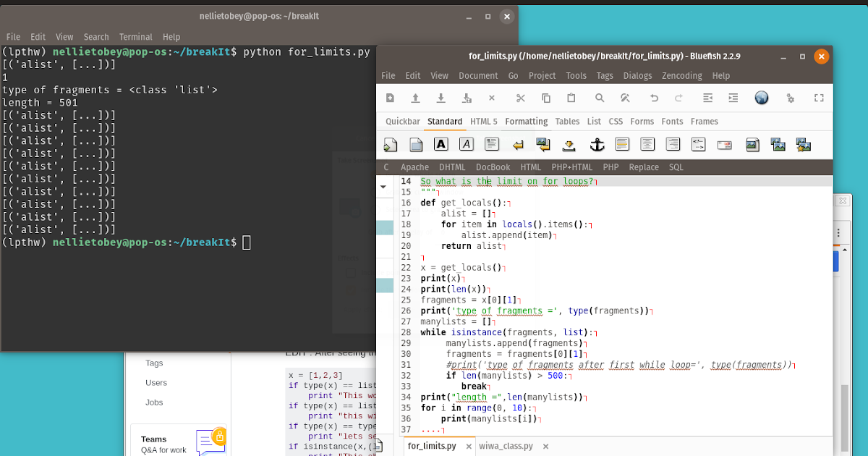The width and height of the screenshot is (868, 456).
Task: Open the dropdown arrow in the editor gutter
Action: (x=383, y=186)
